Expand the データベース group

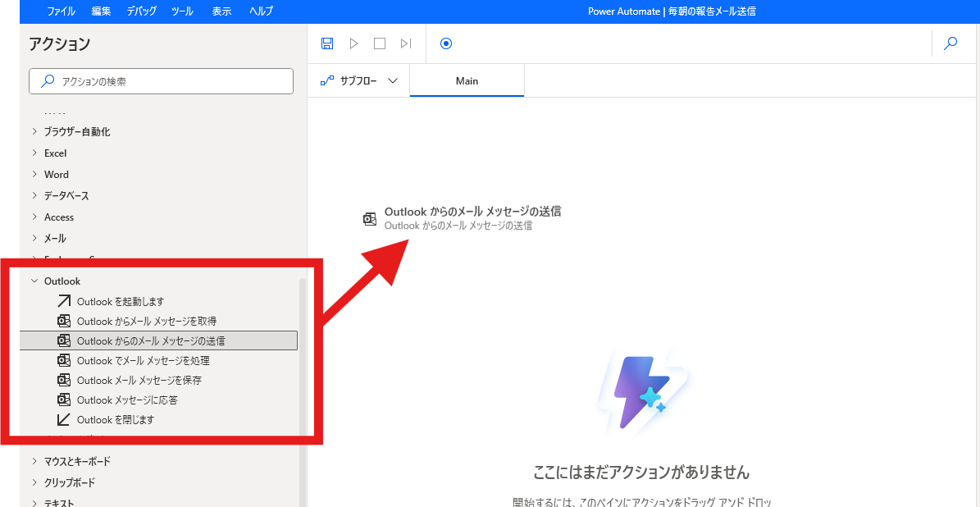[x=34, y=196]
